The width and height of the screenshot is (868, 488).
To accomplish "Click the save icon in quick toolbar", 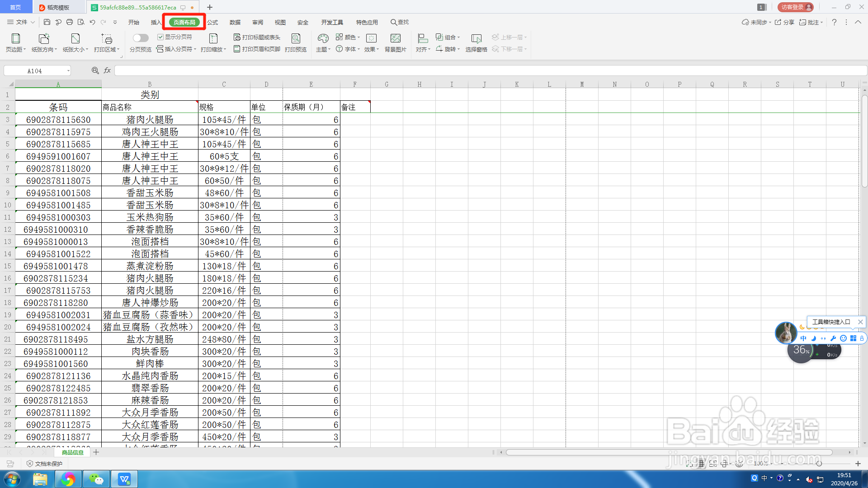I will click(47, 22).
